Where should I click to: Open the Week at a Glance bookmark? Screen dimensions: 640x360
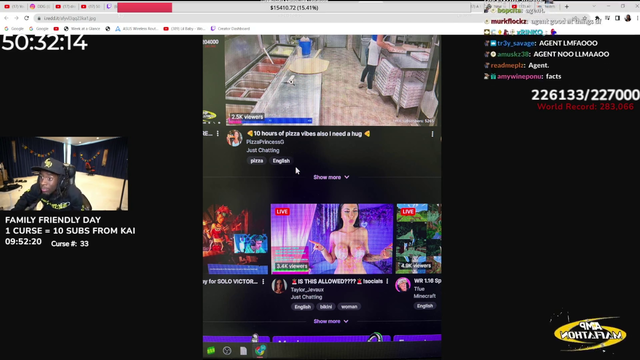(82, 29)
